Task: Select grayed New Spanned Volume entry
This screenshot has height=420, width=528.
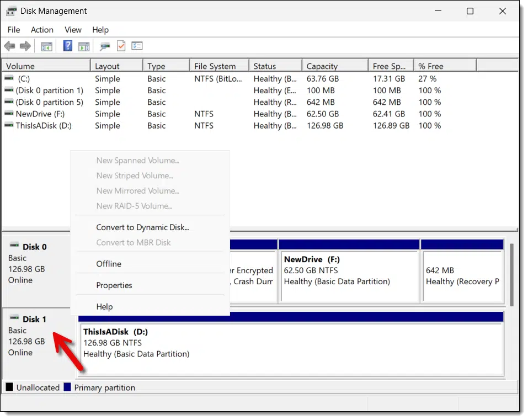Action: pos(150,160)
